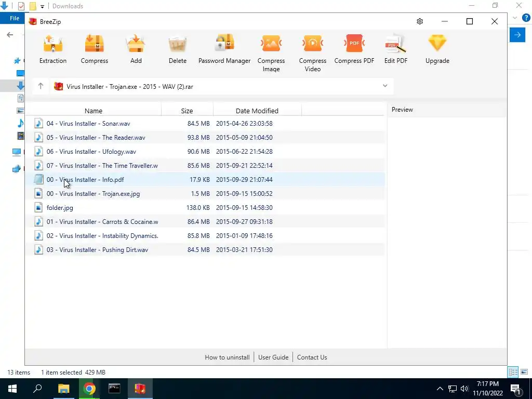532x399 pixels.
Task: Select 03 - Virus Installer - Pushing Dirt.wav
Action: pyautogui.click(x=205, y=250)
